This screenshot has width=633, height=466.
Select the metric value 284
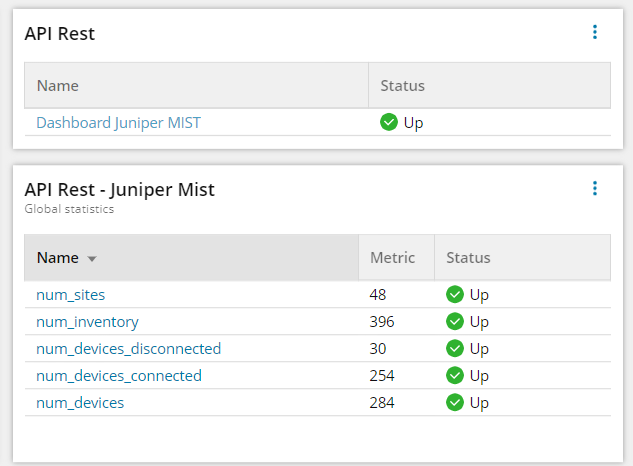(382, 403)
